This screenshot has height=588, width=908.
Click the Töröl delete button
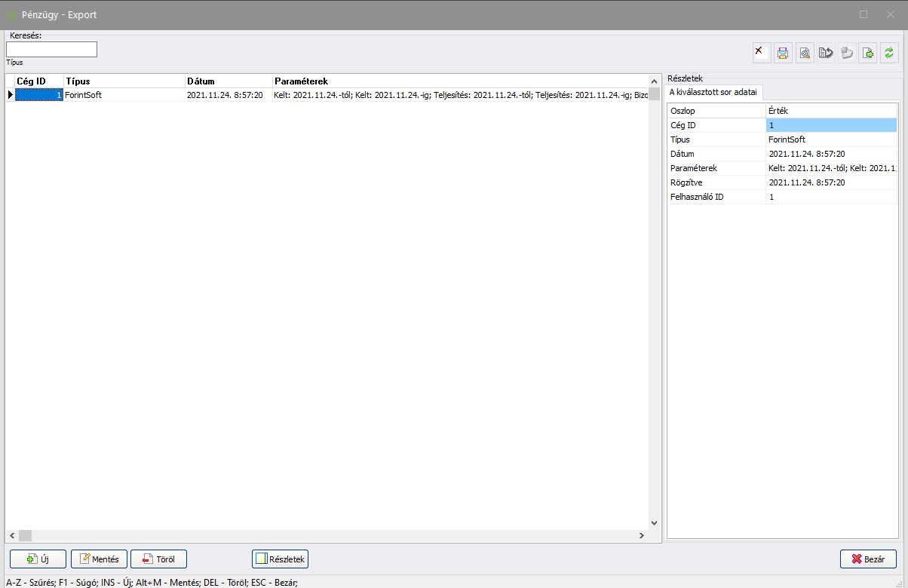point(158,559)
